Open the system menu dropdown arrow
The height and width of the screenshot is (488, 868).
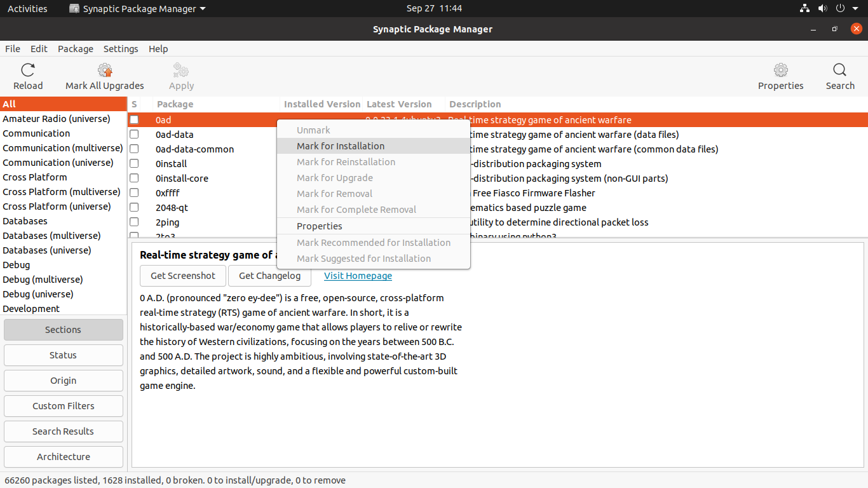tap(855, 9)
